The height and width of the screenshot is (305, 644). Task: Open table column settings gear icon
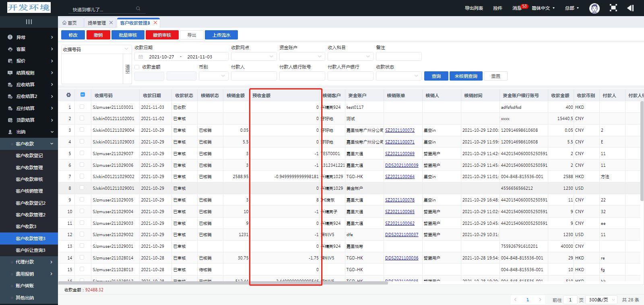(68, 95)
